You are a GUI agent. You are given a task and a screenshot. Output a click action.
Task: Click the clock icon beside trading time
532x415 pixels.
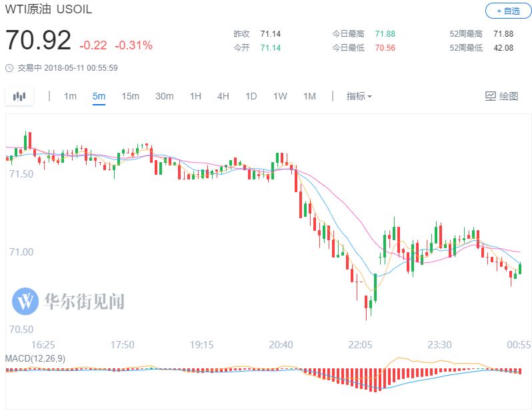point(9,68)
